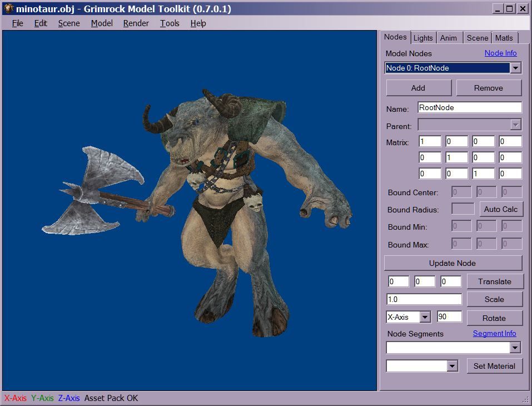Click the Add node button

[419, 88]
